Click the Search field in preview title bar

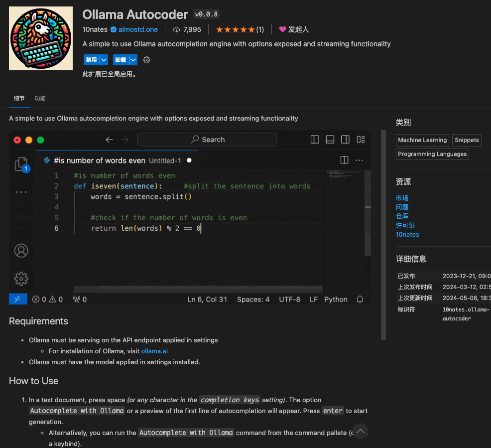click(207, 140)
